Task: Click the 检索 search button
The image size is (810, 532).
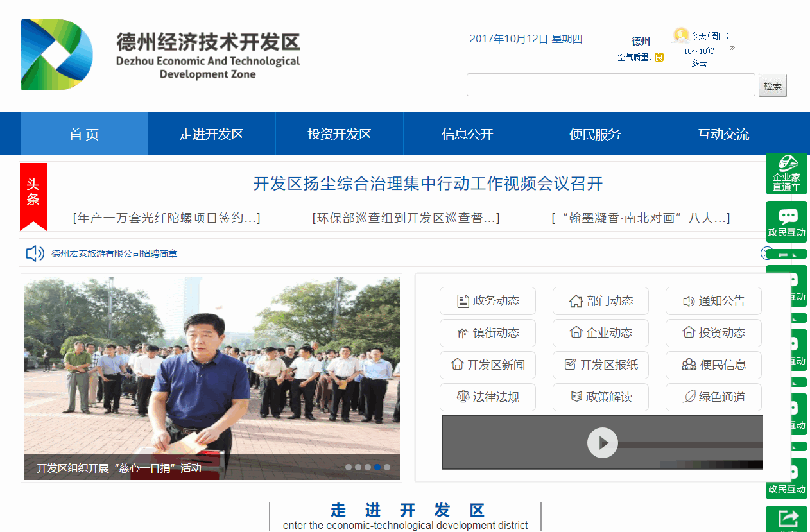Action: point(773,85)
